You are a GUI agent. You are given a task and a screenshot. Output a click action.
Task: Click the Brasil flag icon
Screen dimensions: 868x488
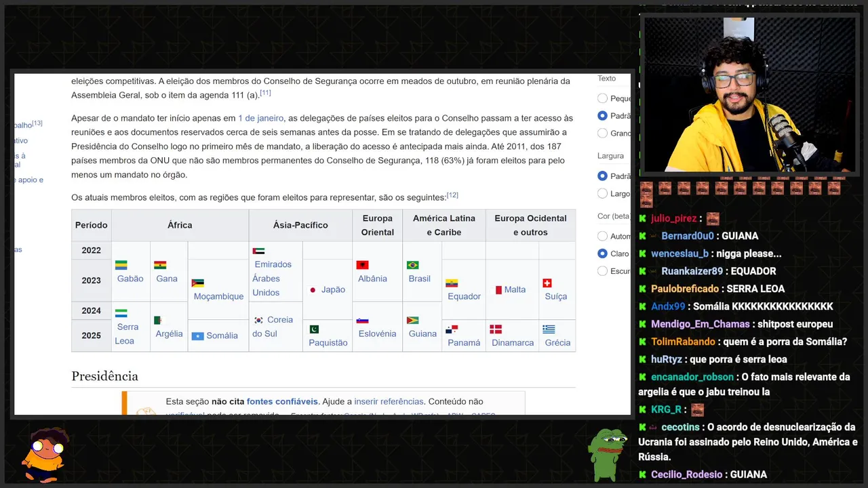tap(413, 265)
